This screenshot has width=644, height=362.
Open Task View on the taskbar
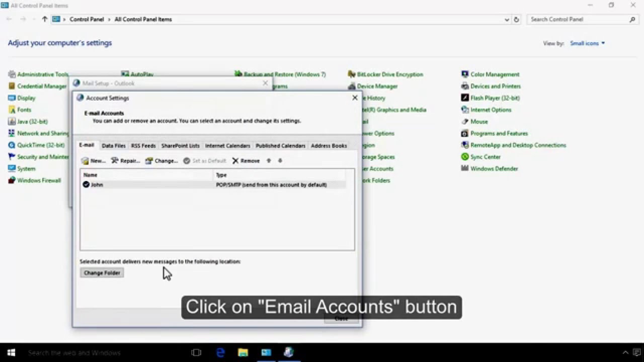196,352
